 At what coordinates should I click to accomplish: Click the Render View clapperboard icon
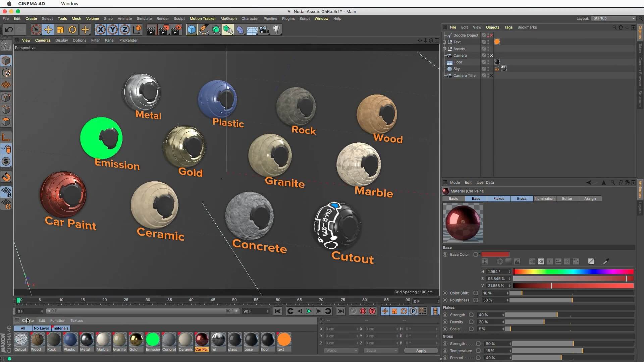pyautogui.click(x=152, y=30)
